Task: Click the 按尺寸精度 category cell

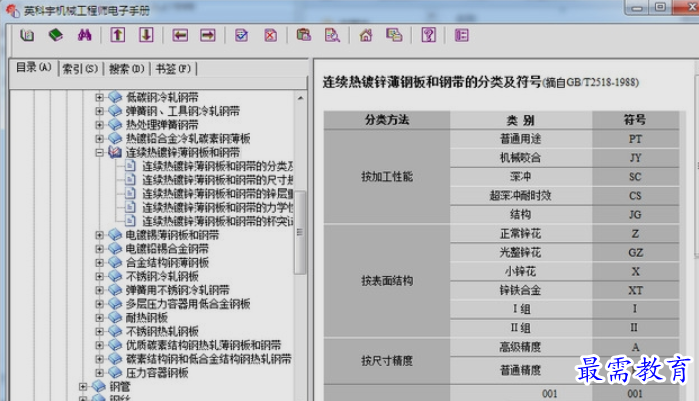Action: [387, 361]
